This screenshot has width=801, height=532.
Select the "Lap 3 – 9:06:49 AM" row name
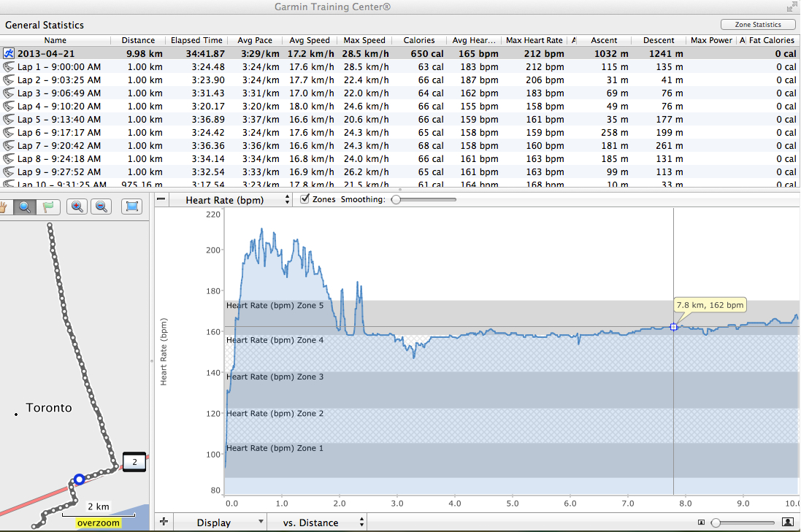pyautogui.click(x=59, y=93)
